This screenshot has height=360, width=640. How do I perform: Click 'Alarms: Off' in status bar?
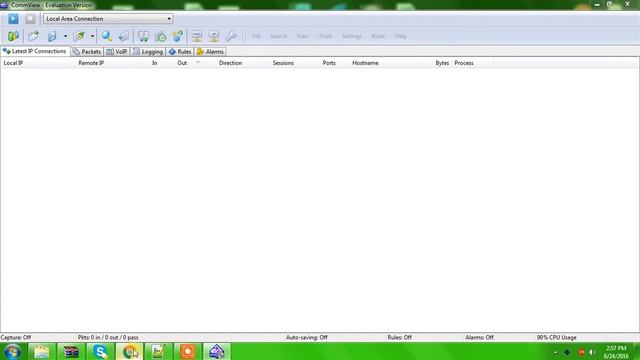479,338
